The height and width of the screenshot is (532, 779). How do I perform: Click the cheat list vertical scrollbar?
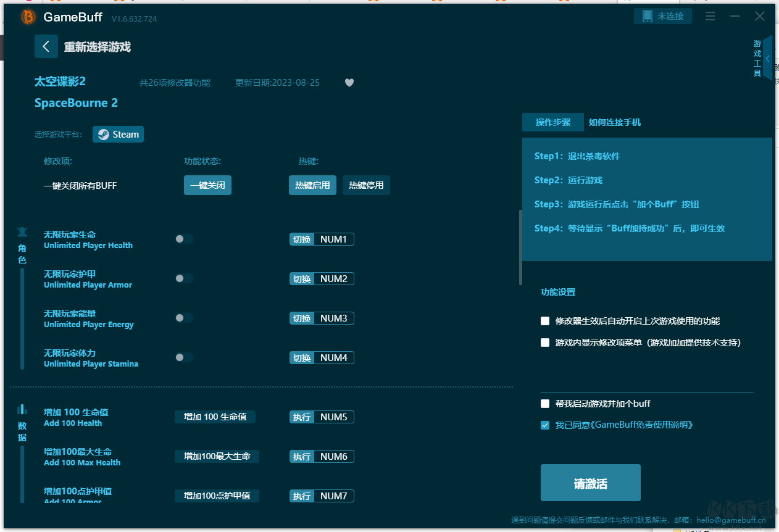coord(520,247)
